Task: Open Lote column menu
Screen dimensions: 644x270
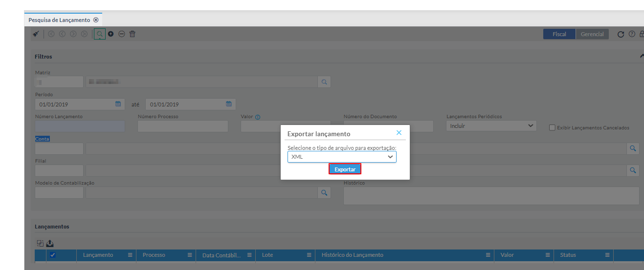Action: (x=309, y=255)
